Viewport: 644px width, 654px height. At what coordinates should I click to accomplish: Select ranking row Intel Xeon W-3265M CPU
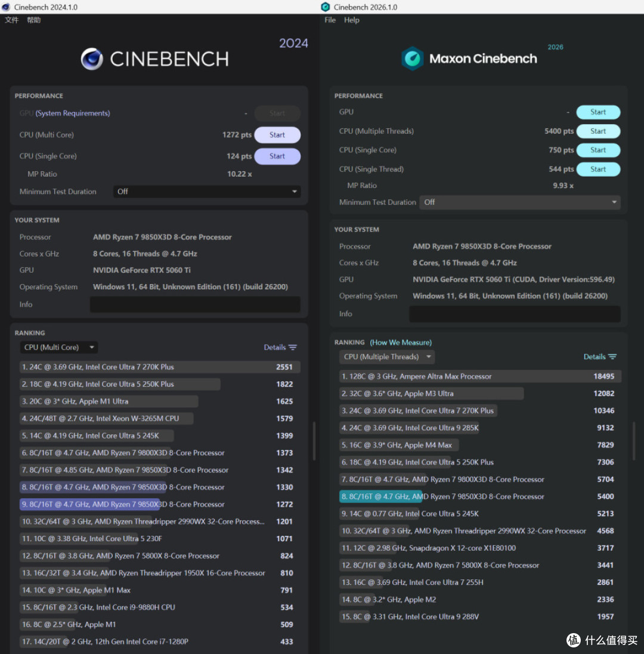[160, 418]
